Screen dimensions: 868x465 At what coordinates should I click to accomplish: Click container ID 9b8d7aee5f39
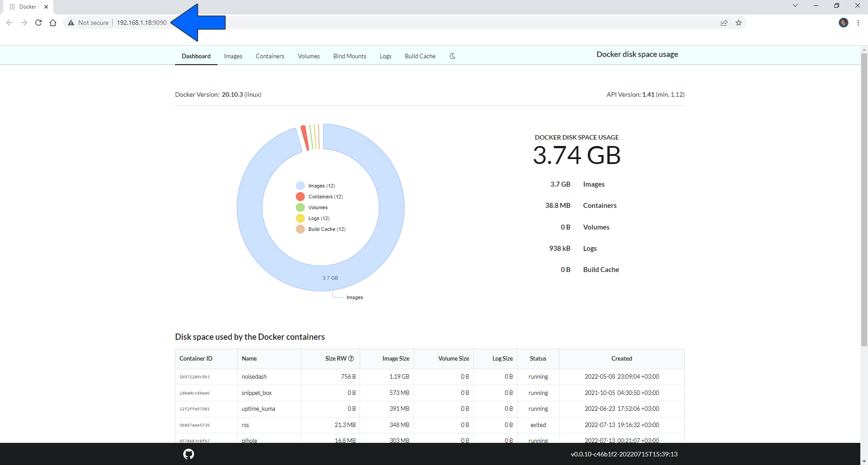194,425
